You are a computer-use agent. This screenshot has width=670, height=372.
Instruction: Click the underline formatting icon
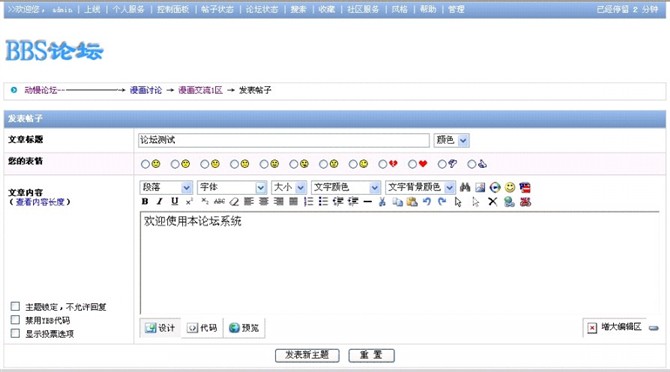point(174,202)
